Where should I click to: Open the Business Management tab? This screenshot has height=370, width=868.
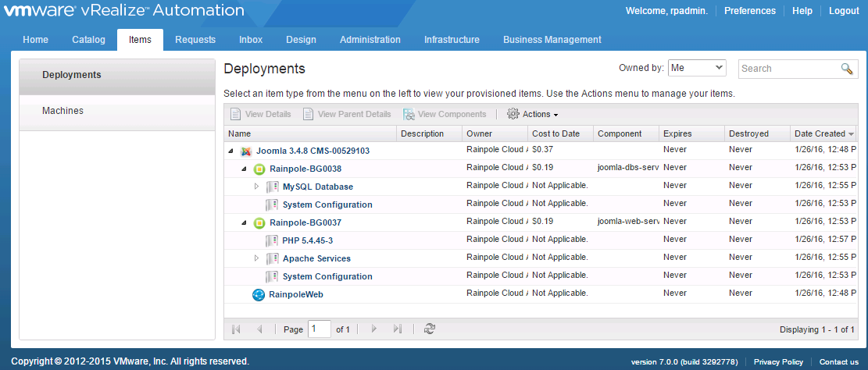552,40
